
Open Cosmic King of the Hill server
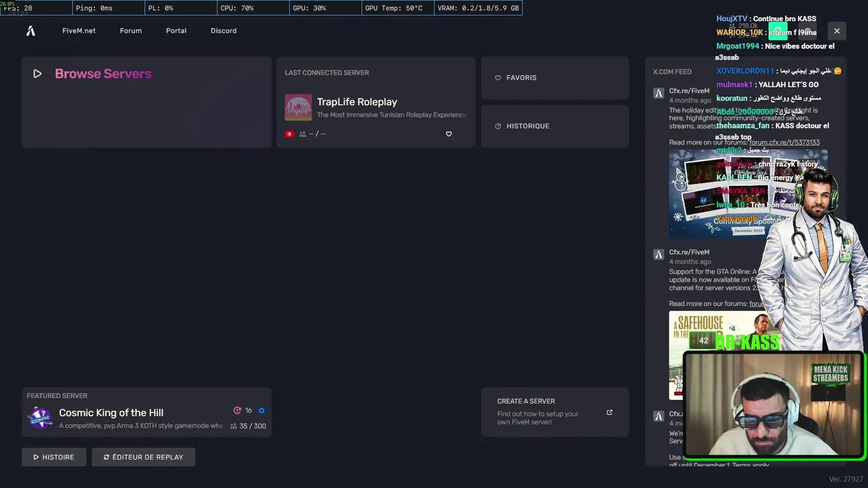(146, 412)
